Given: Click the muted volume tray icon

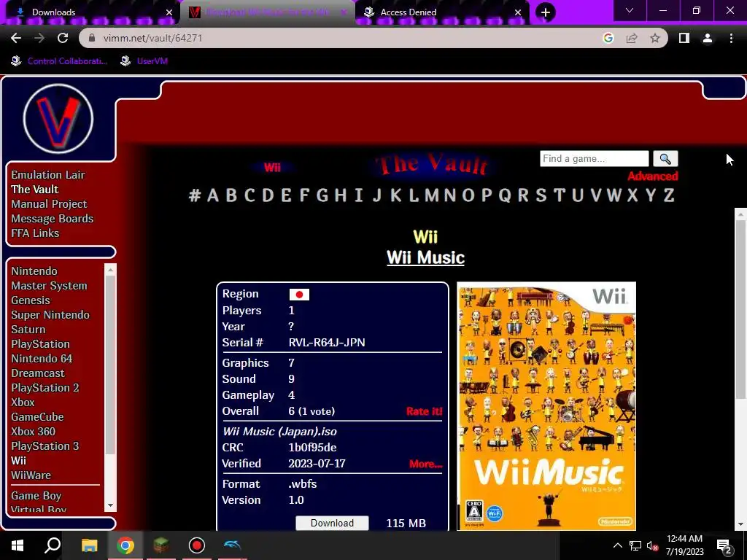Looking at the screenshot, I should [x=653, y=545].
